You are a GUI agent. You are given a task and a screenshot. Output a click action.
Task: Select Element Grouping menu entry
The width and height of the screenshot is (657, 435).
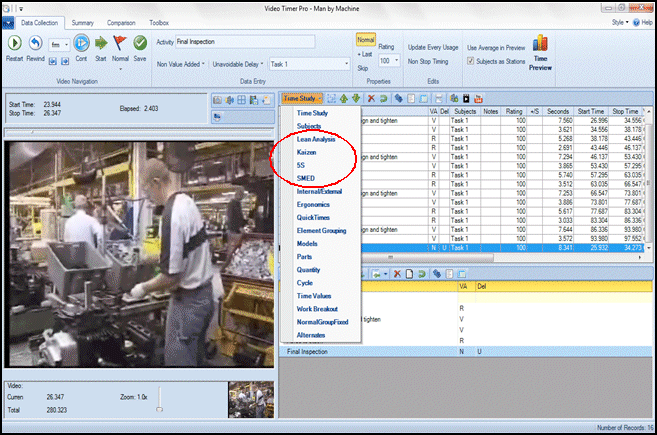click(x=321, y=230)
